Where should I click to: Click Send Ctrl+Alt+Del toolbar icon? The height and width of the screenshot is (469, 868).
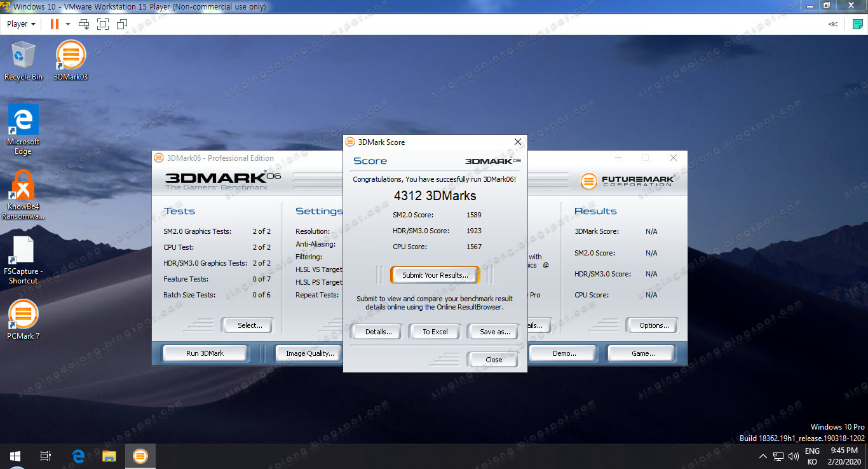[84, 24]
